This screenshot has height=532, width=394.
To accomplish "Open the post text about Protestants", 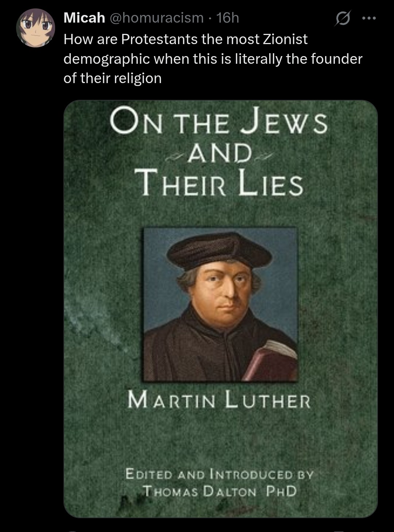I will point(213,59).
